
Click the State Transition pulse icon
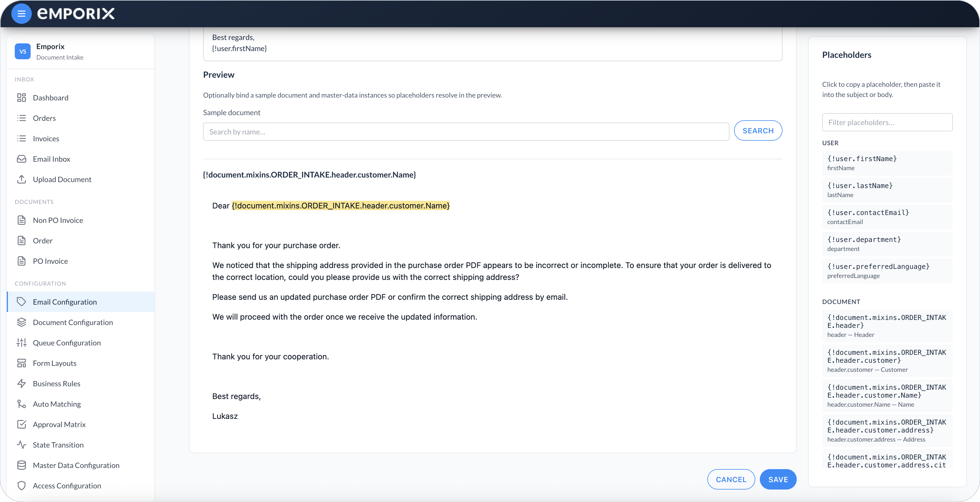pyautogui.click(x=21, y=445)
